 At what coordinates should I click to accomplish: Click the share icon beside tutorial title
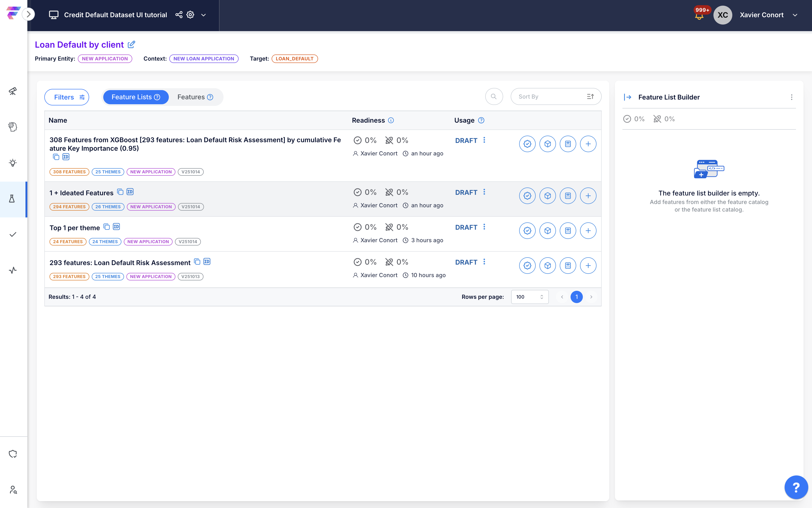[x=179, y=15]
